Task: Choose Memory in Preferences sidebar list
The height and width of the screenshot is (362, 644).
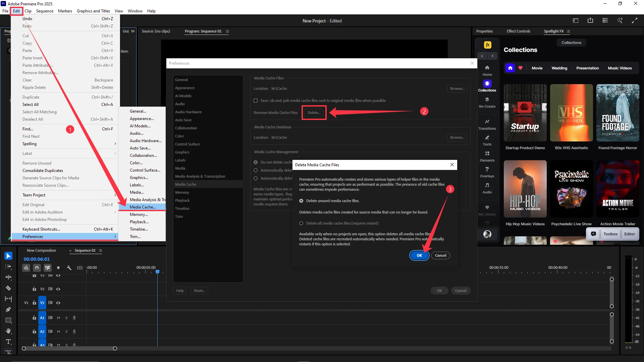Action: [182, 192]
